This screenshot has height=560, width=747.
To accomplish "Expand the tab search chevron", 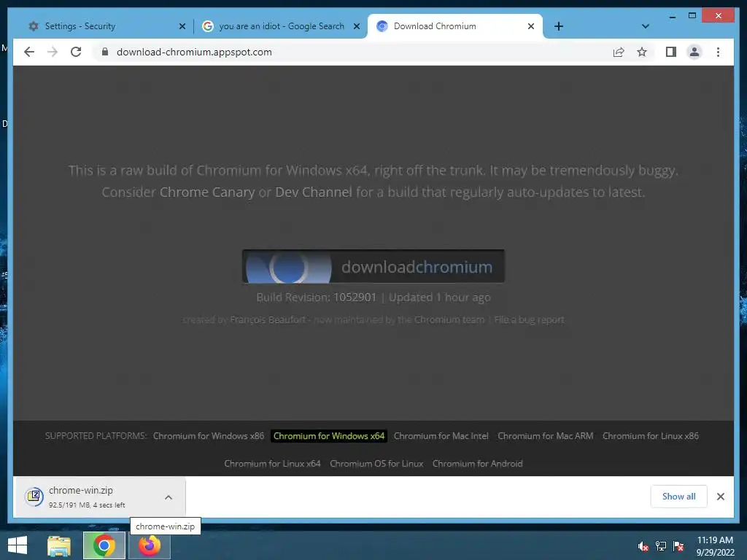I will point(645,26).
